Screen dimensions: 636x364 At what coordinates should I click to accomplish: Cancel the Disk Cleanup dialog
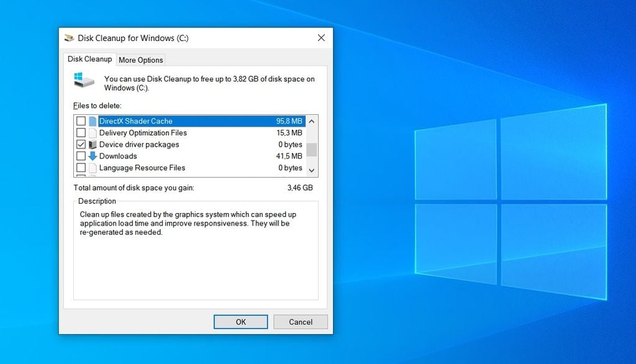click(301, 322)
